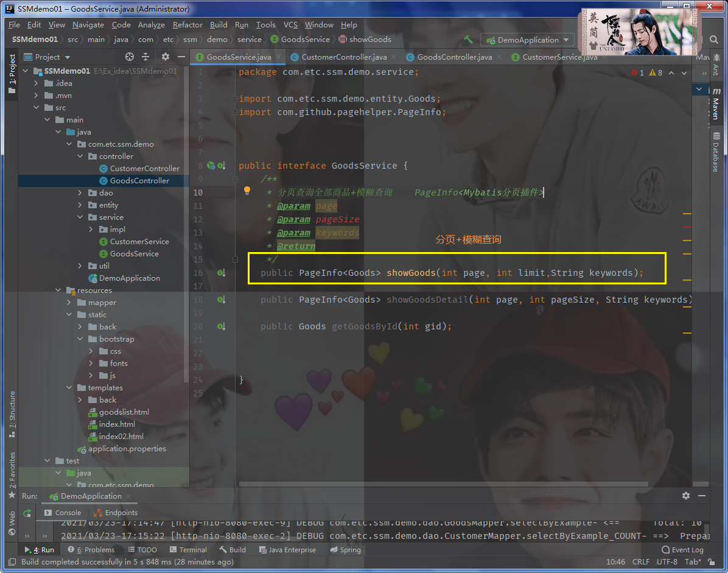Click the locate-in-project crosshair icon
The width and height of the screenshot is (728, 573).
(130, 57)
